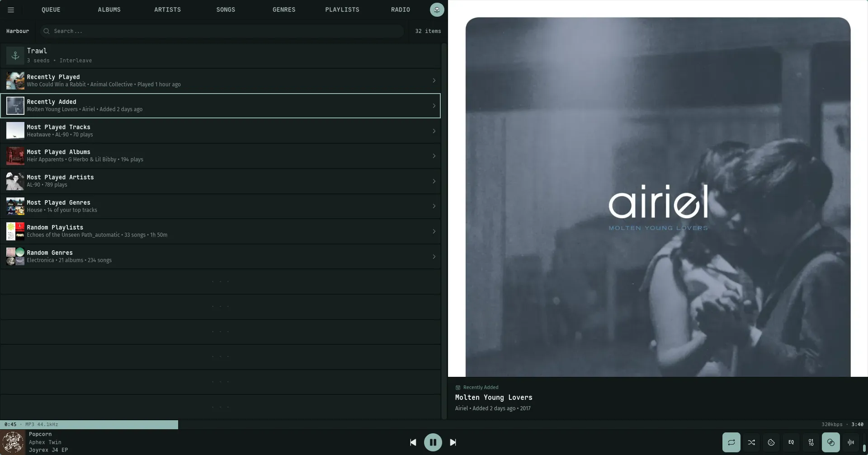Open the hamburger menu
Viewport: 868px width, 455px height.
pyautogui.click(x=11, y=9)
